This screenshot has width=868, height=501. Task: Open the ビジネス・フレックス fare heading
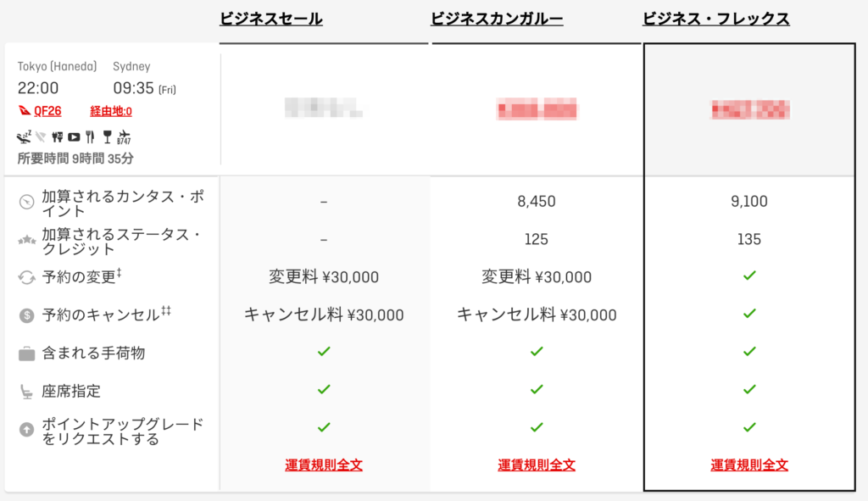coord(715,19)
